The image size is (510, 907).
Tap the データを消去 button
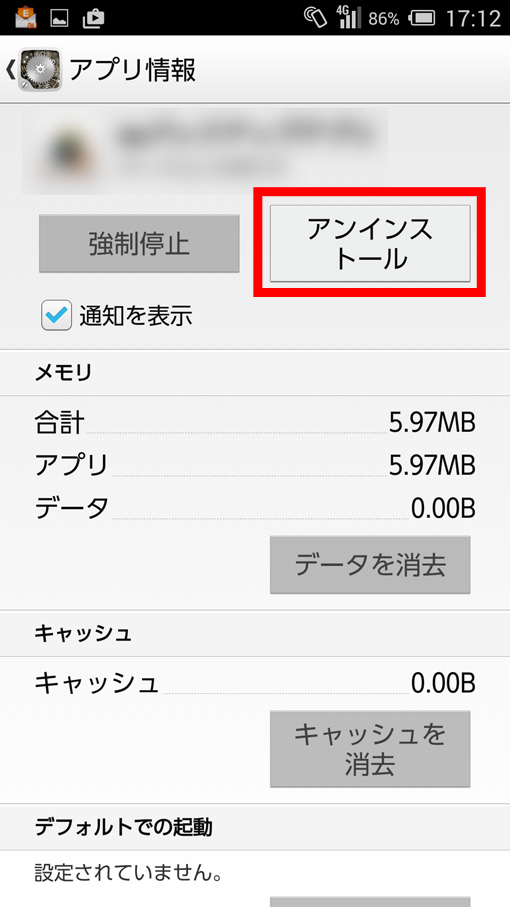pos(370,565)
